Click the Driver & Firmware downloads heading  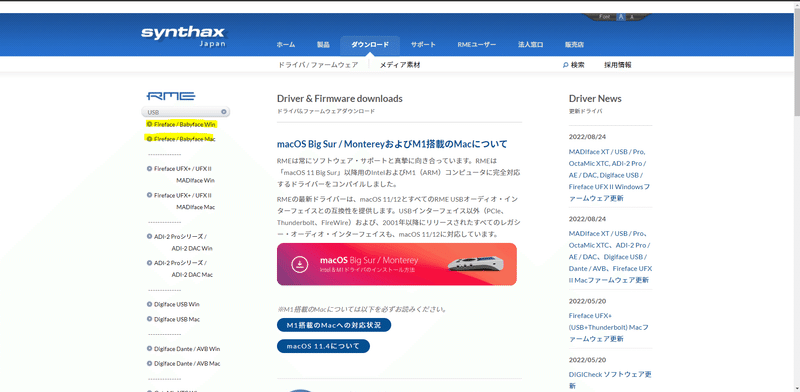[340, 99]
